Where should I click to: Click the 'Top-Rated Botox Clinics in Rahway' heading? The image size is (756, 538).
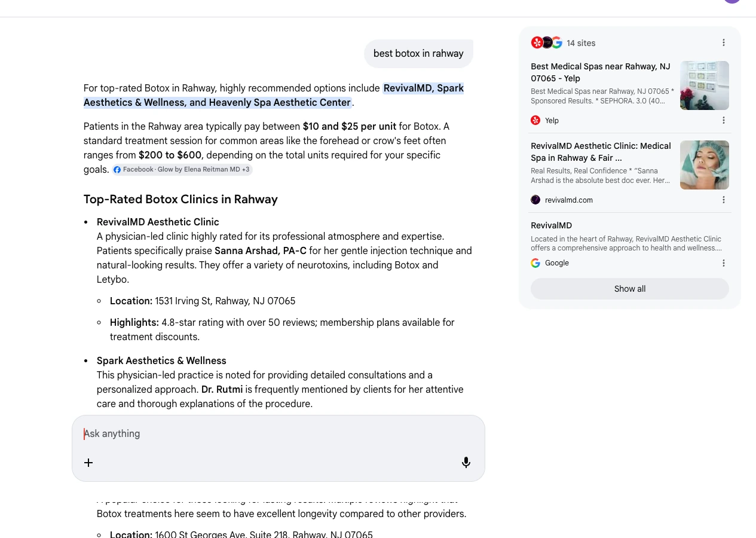(180, 199)
